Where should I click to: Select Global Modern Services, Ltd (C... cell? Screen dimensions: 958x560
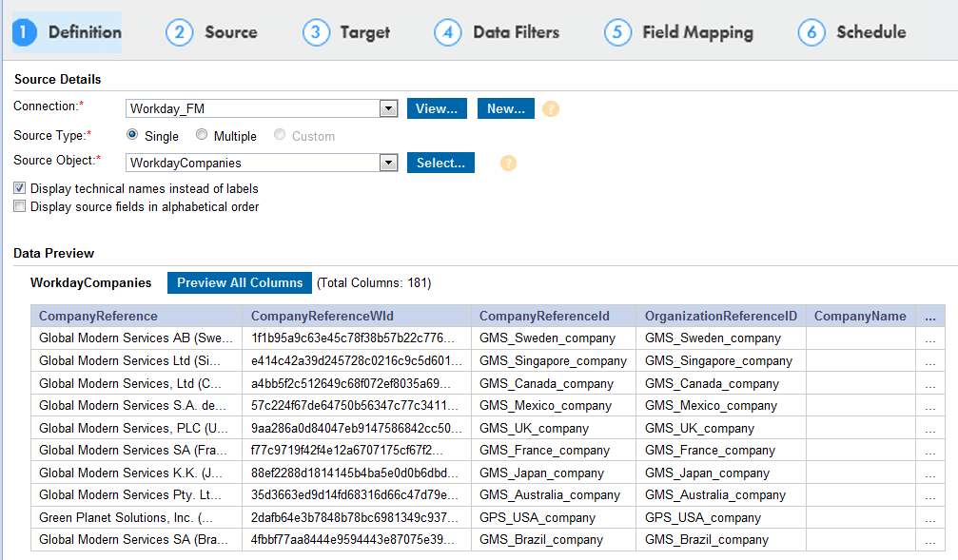click(x=137, y=383)
